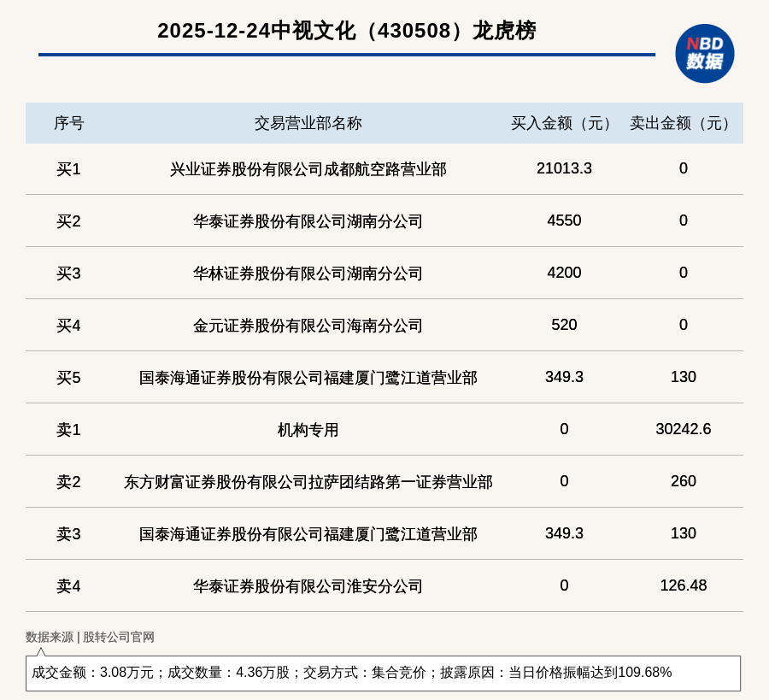
Task: Click the buy amount 21013.3
Action: point(564,168)
